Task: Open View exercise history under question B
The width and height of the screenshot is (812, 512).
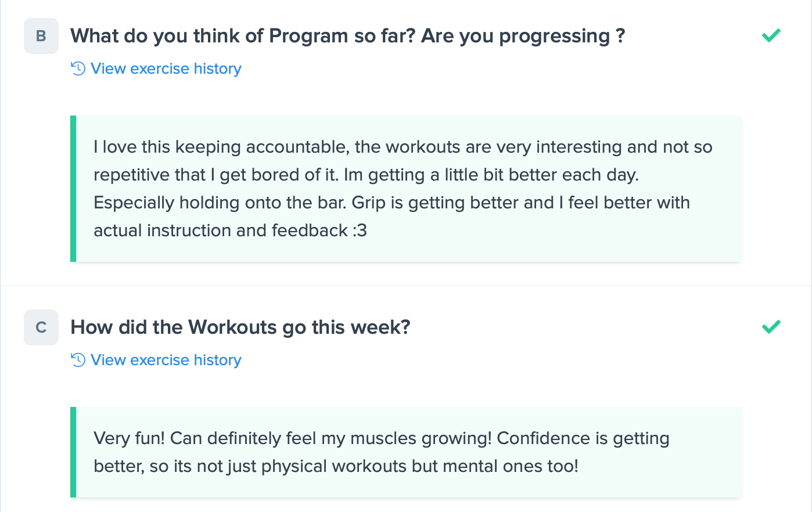Action: pos(166,68)
